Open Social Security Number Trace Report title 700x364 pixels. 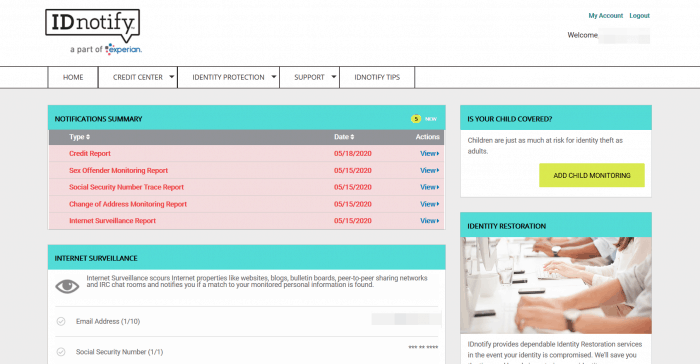[x=126, y=187]
